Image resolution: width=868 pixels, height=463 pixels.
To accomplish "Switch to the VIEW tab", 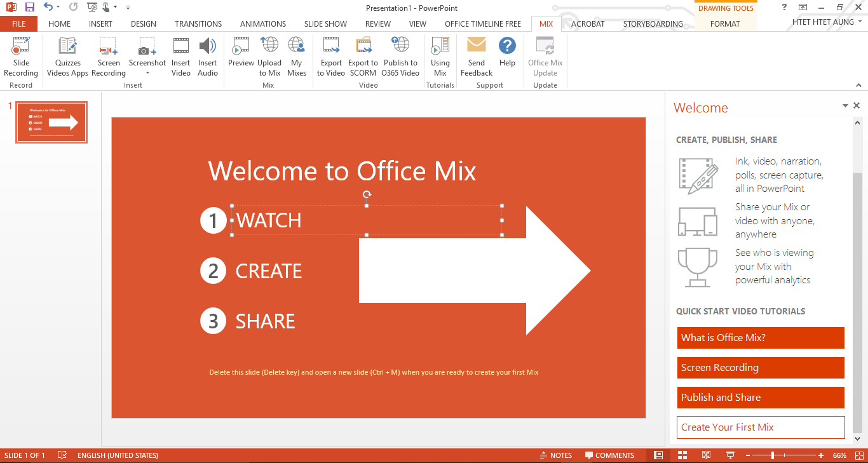I will (417, 24).
